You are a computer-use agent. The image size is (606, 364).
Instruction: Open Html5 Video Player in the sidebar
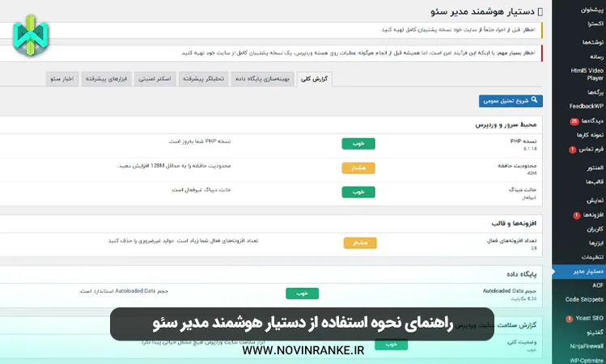[587, 74]
